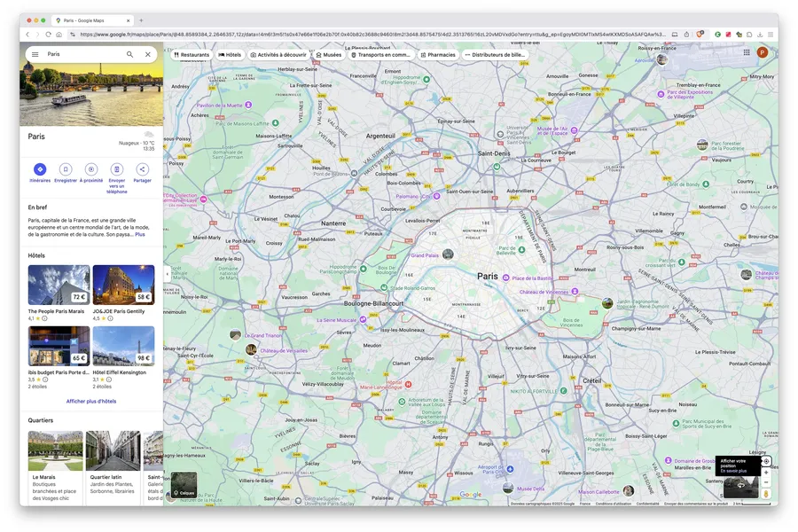798x532 pixels.
Task: Click the Confidentialité footer link
Action: tap(648, 504)
